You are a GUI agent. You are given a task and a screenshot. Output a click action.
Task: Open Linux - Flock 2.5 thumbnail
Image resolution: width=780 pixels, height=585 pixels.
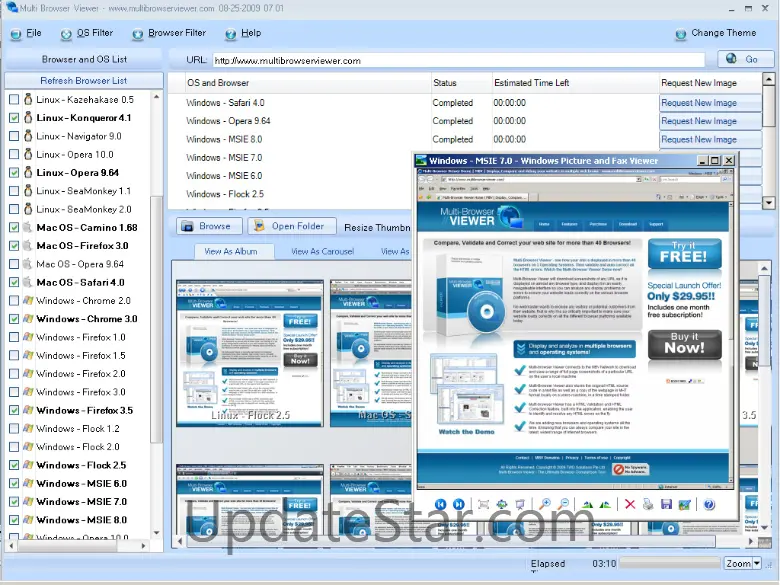click(x=250, y=353)
